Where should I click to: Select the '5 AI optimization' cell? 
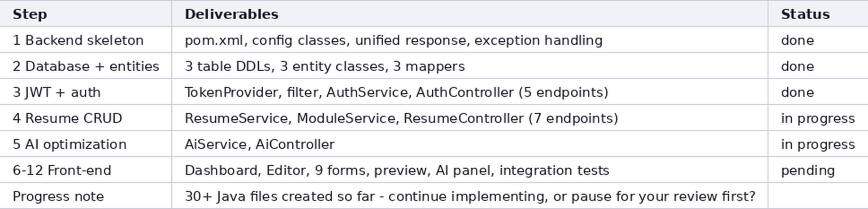tap(86, 144)
